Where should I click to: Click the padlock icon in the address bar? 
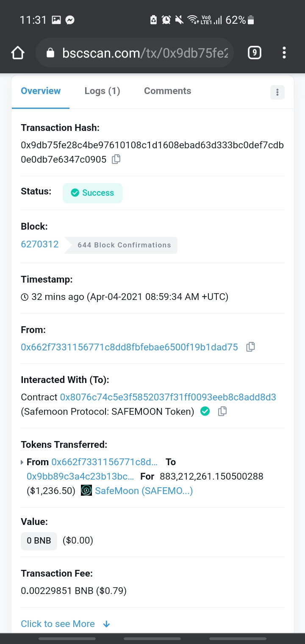tap(50, 53)
